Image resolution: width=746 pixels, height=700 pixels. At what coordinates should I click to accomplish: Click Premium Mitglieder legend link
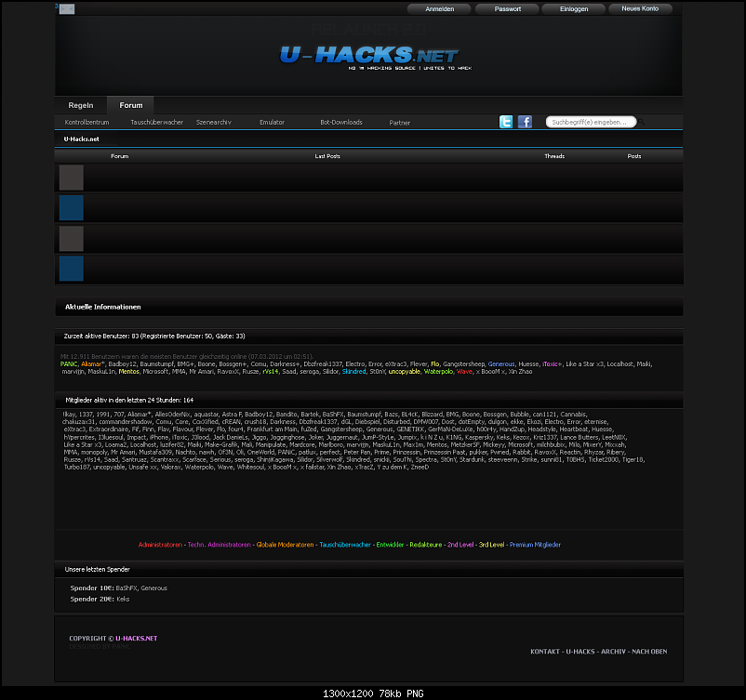click(535, 545)
